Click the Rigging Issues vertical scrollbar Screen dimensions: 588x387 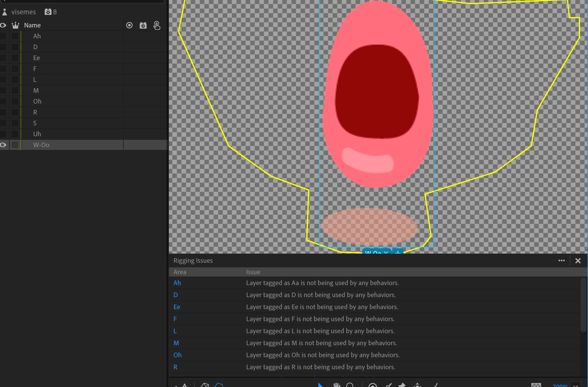pos(583,305)
